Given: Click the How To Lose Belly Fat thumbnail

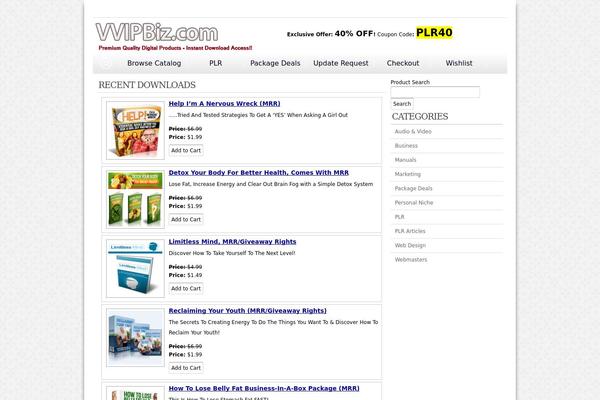Looking at the screenshot, I should coord(135,393).
